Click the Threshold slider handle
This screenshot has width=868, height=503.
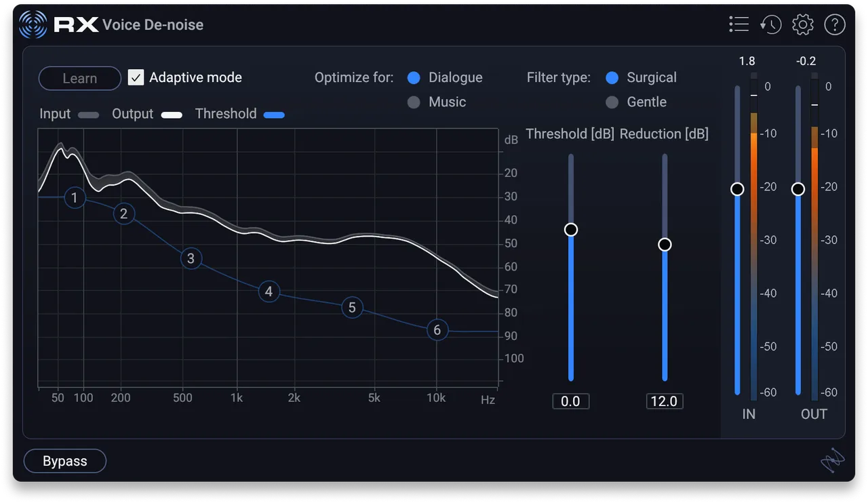coord(571,230)
